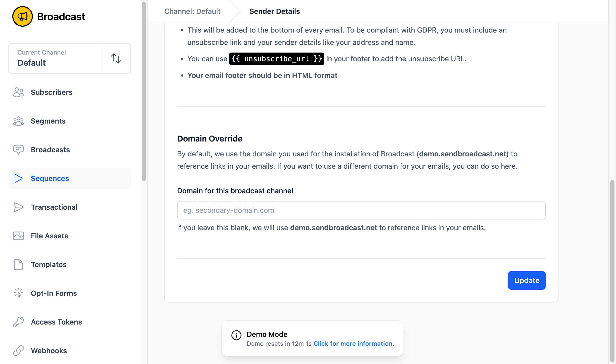This screenshot has width=616, height=364.
Task: Click the Subscribers people icon
Action: coord(18,92)
